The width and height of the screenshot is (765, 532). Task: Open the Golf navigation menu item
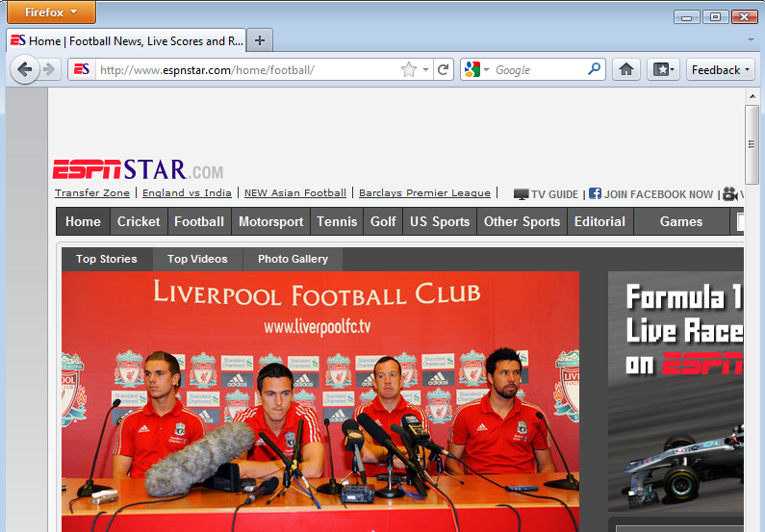383,221
